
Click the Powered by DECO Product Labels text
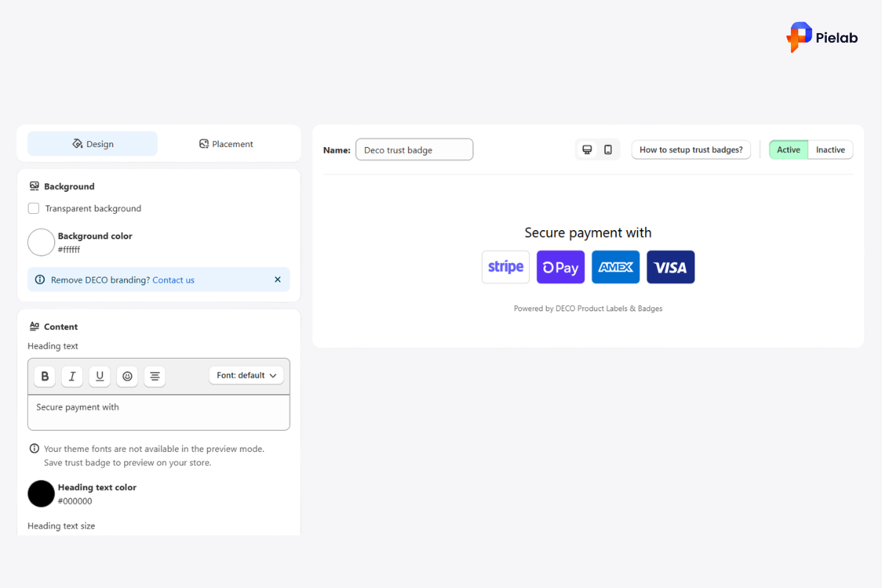click(588, 309)
